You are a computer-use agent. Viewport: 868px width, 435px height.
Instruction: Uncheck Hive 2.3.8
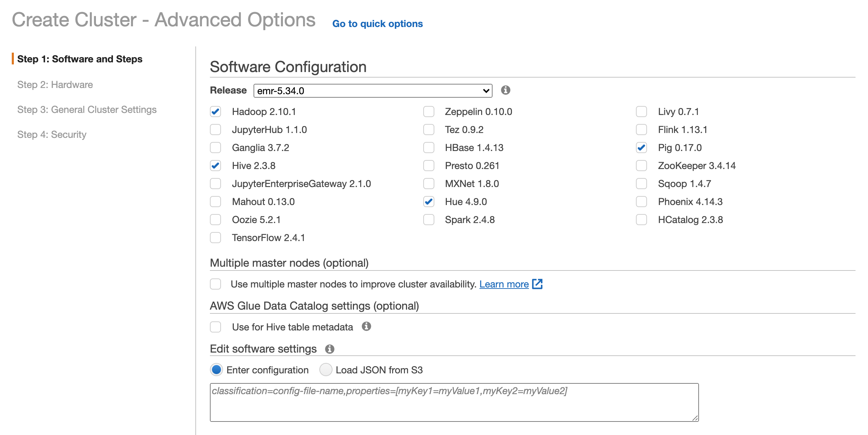215,166
